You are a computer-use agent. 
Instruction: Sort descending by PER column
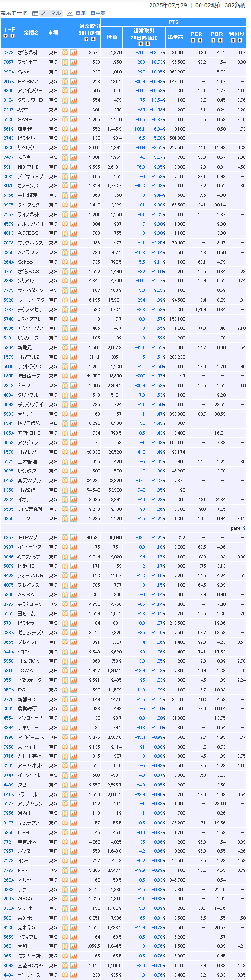199,40
